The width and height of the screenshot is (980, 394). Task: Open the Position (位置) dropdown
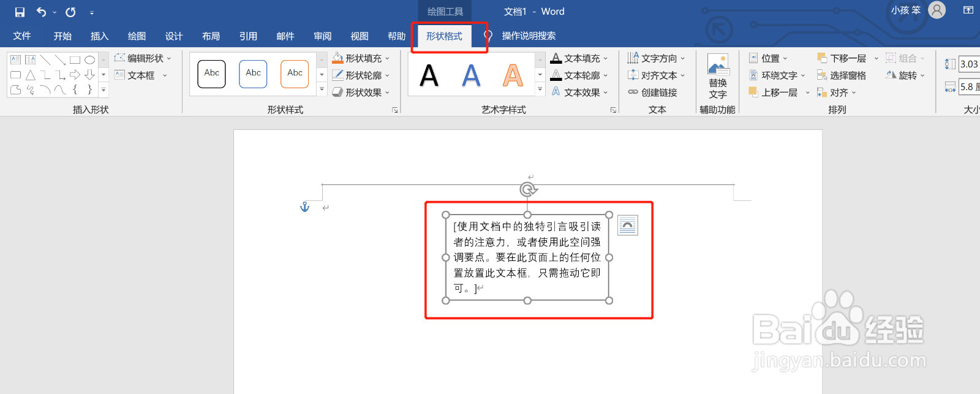tap(769, 58)
